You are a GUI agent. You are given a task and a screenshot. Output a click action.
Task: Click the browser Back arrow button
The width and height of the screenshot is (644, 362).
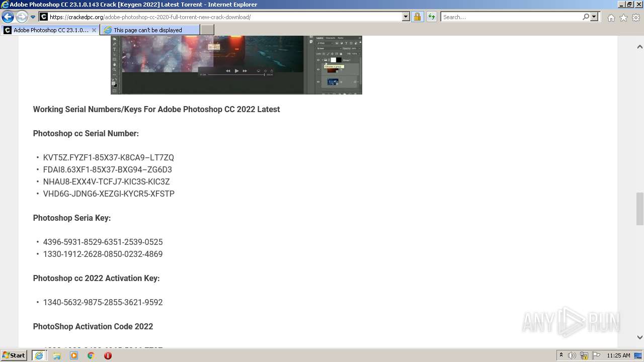pos(8,17)
